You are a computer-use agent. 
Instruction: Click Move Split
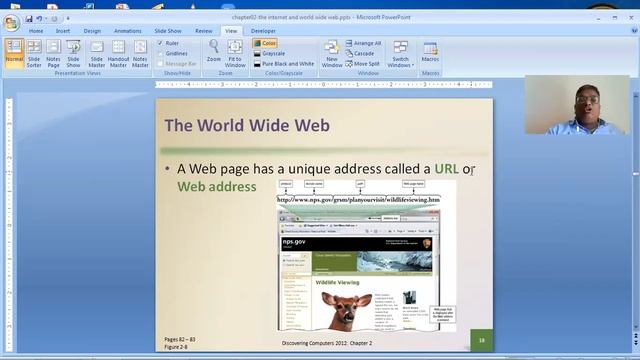[x=362, y=64]
